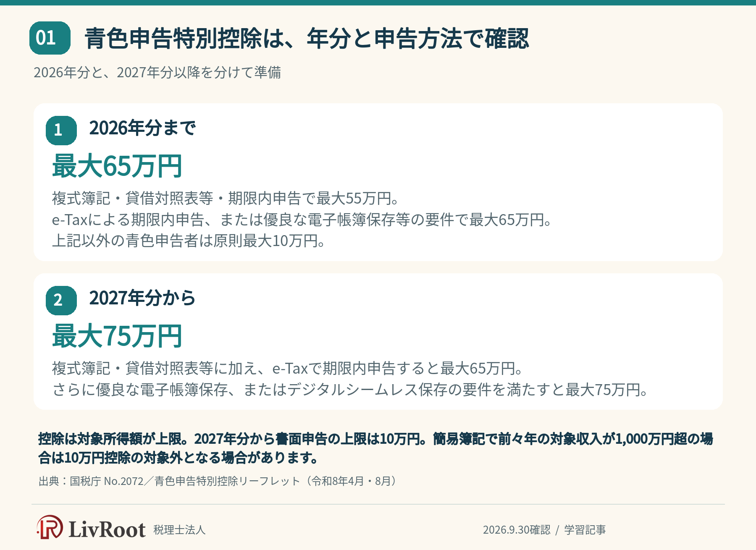Select the title 青色申告特別控除は、年分と申告方法で確認
The image size is (756, 550).
(x=307, y=38)
